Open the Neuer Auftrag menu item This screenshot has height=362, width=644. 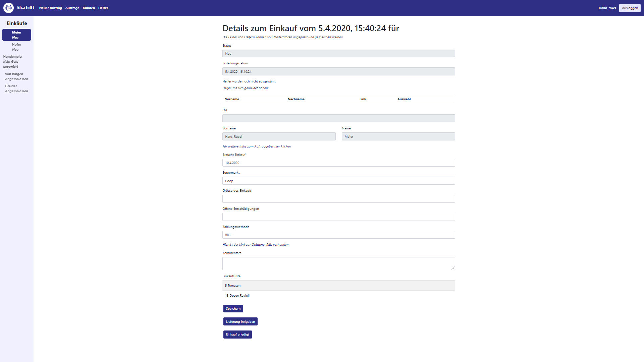pos(50,8)
